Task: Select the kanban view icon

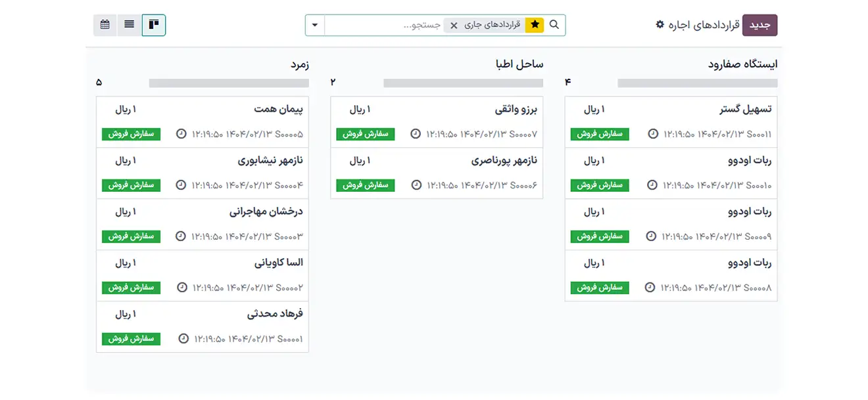Action: click(154, 25)
